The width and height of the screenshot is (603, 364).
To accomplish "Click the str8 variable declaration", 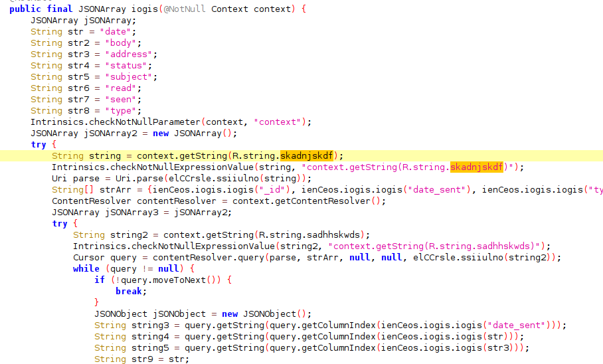I will click(78, 110).
